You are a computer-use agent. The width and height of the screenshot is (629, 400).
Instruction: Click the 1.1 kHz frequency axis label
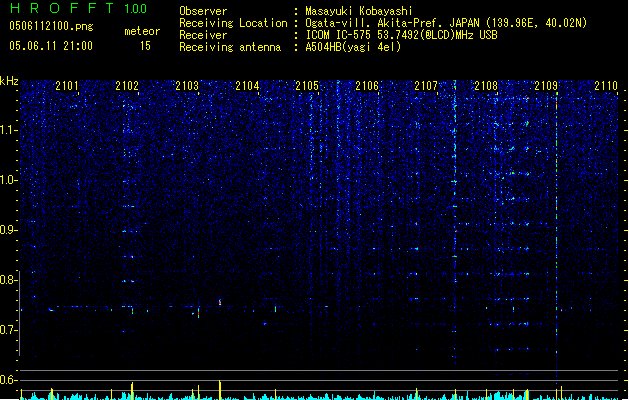8,130
